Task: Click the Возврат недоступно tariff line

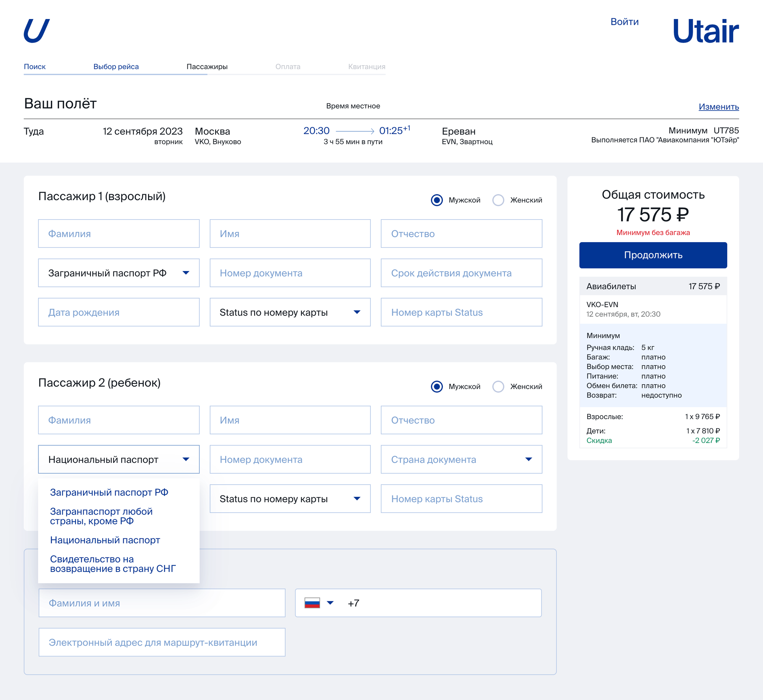Action: click(x=634, y=395)
